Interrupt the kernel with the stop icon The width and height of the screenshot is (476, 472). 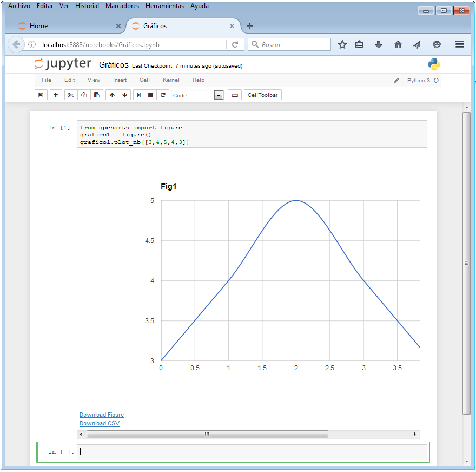[151, 95]
